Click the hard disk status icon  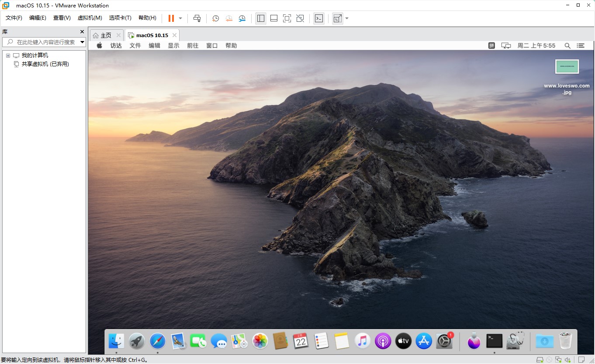540,360
